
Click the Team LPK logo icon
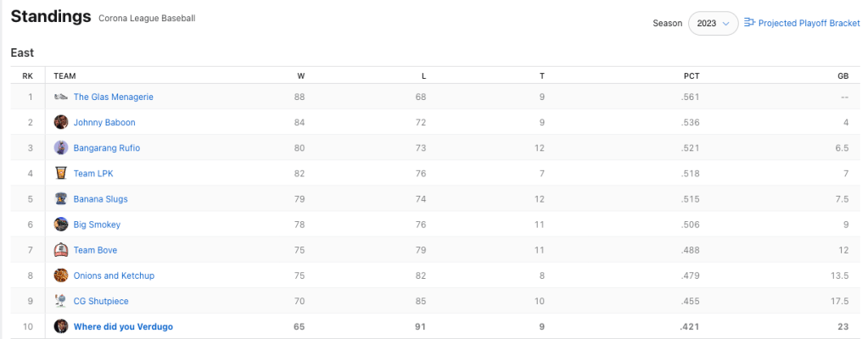(60, 174)
